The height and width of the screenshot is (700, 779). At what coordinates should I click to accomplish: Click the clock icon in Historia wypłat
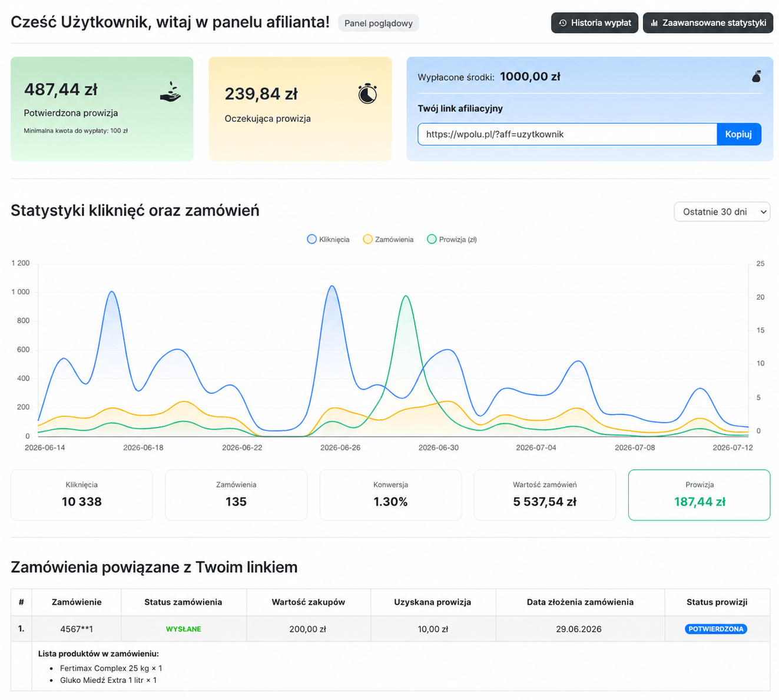pos(563,23)
